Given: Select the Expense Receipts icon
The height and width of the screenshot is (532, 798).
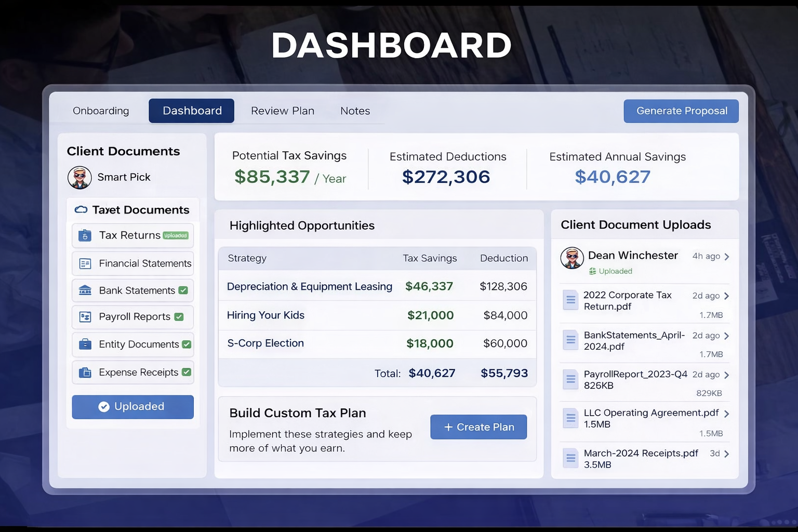Looking at the screenshot, I should click(84, 372).
